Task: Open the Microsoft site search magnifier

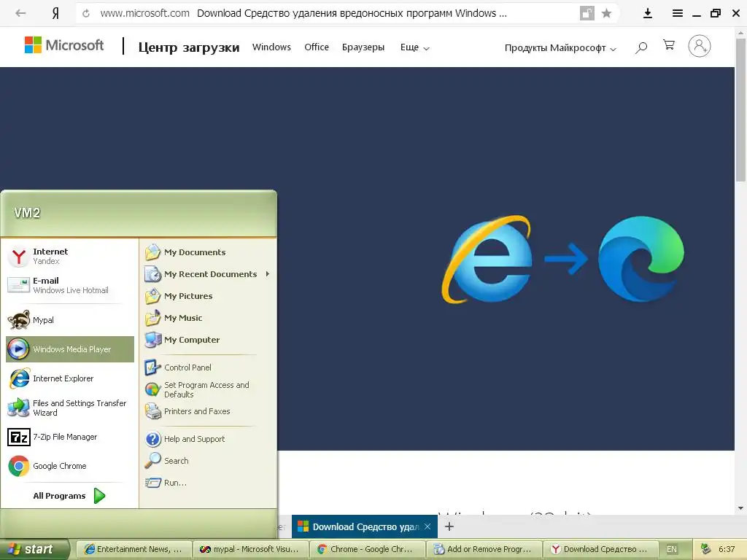Action: point(641,47)
